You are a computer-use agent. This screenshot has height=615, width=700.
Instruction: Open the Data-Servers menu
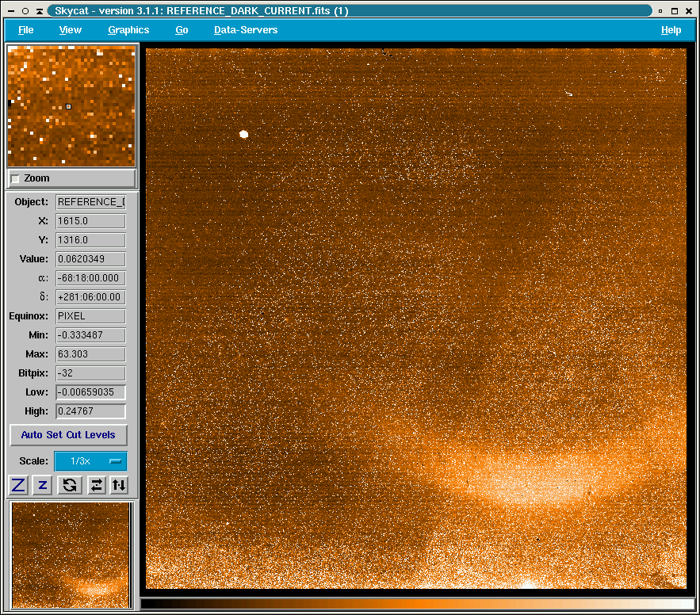246,30
